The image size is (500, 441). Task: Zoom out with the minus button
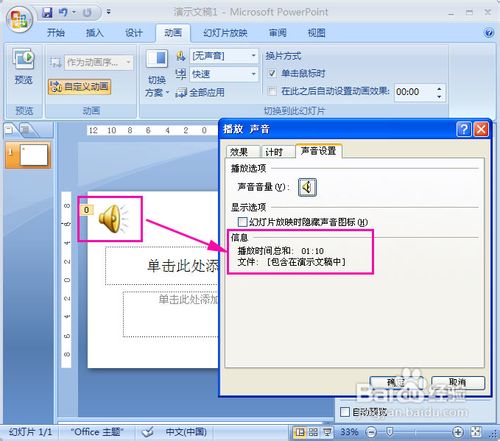(371, 432)
